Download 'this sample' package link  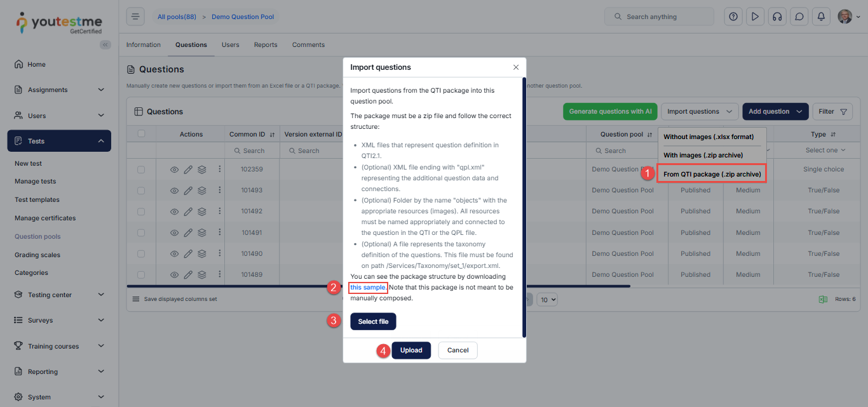(369, 288)
